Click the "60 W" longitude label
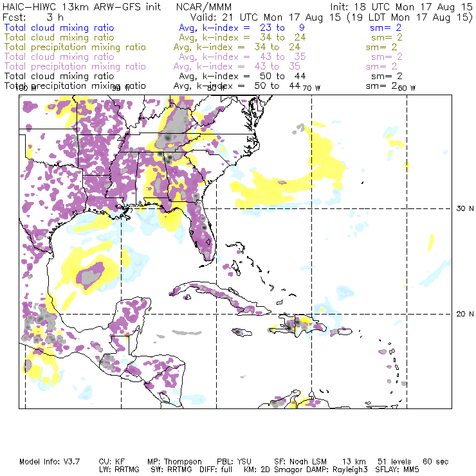This screenshot has height=476, width=476. pos(407,88)
